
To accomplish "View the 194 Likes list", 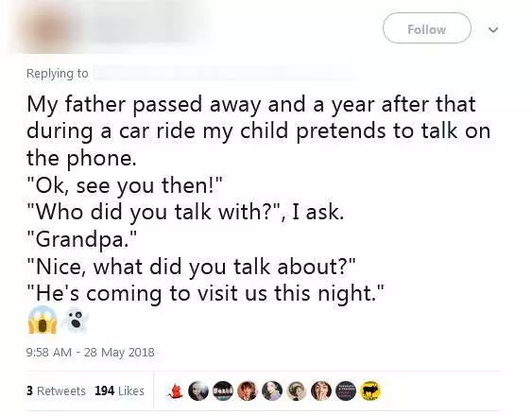I will (x=119, y=390).
